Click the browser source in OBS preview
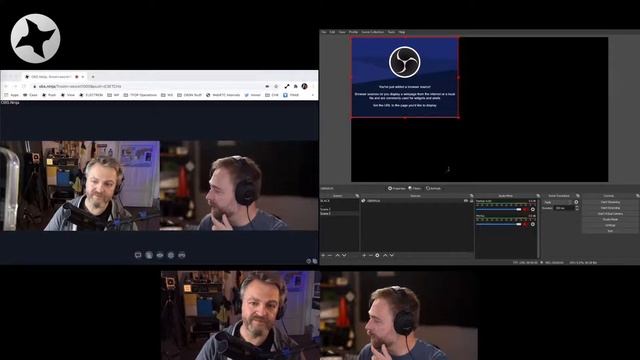 click(404, 78)
